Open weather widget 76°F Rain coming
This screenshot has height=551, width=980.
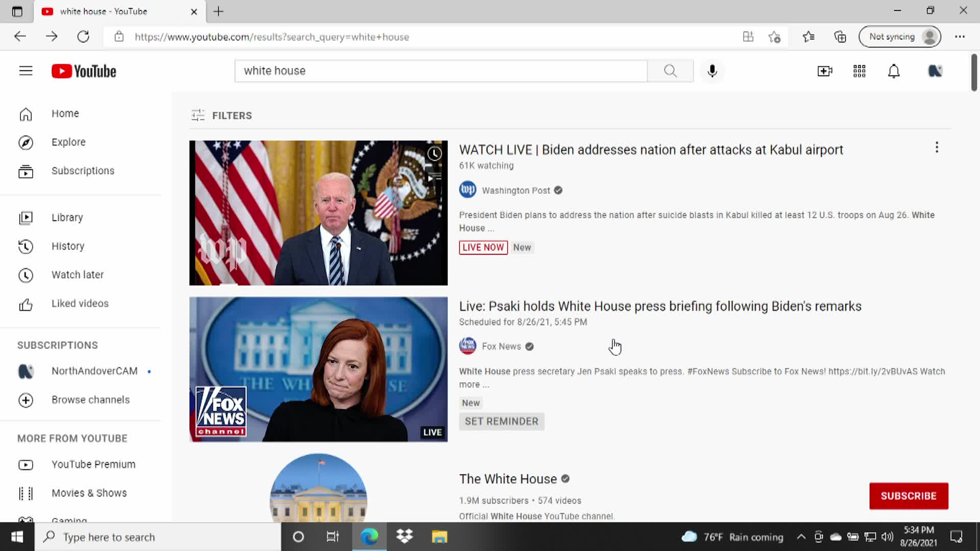point(732,537)
